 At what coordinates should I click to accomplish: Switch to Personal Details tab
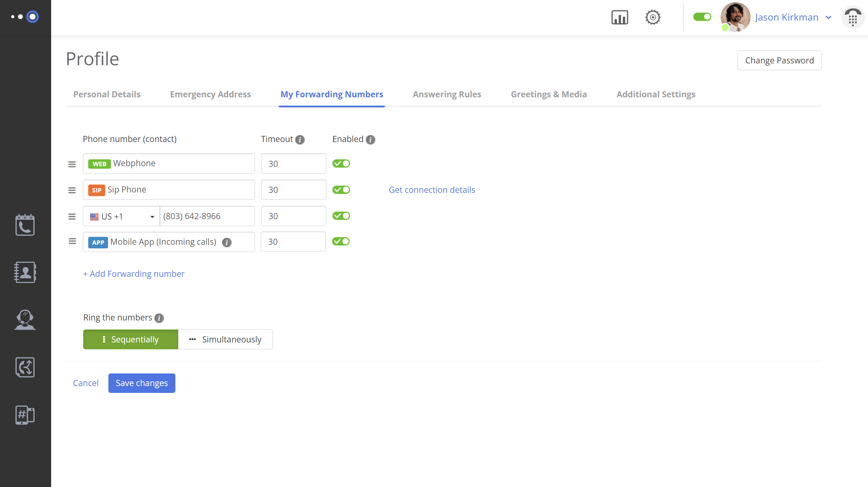click(107, 94)
